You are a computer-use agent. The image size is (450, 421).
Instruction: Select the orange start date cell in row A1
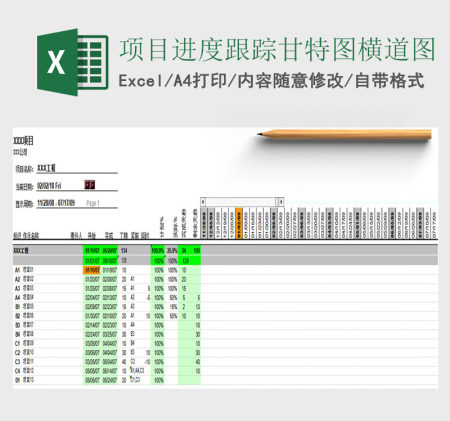(91, 270)
